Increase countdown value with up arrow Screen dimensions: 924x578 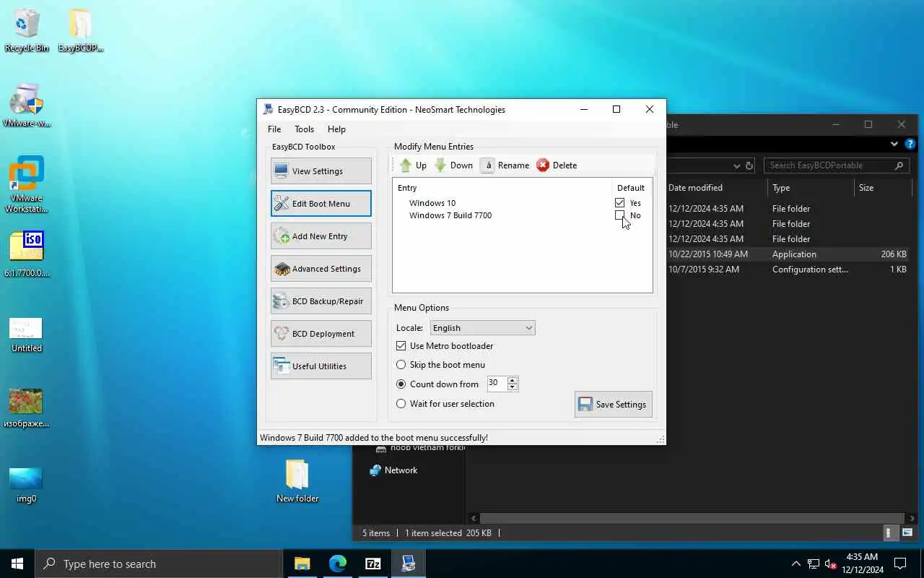click(513, 380)
